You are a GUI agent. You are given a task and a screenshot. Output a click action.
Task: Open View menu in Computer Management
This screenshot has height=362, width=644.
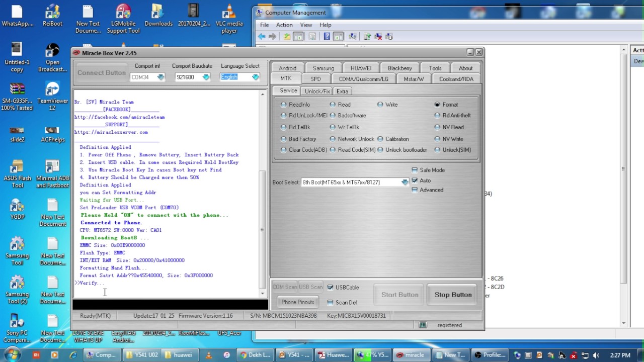tap(306, 25)
